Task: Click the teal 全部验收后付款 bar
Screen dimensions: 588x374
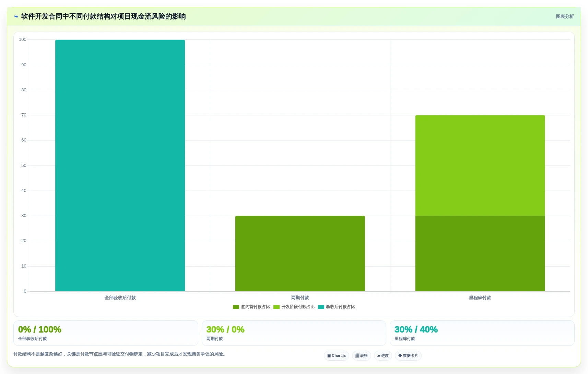Action: (120, 166)
